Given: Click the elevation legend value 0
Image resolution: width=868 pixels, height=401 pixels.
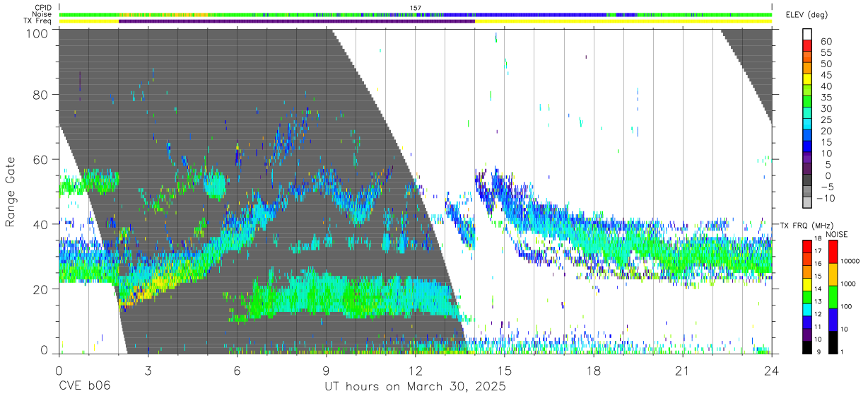Looking at the screenshot, I should (x=828, y=175).
